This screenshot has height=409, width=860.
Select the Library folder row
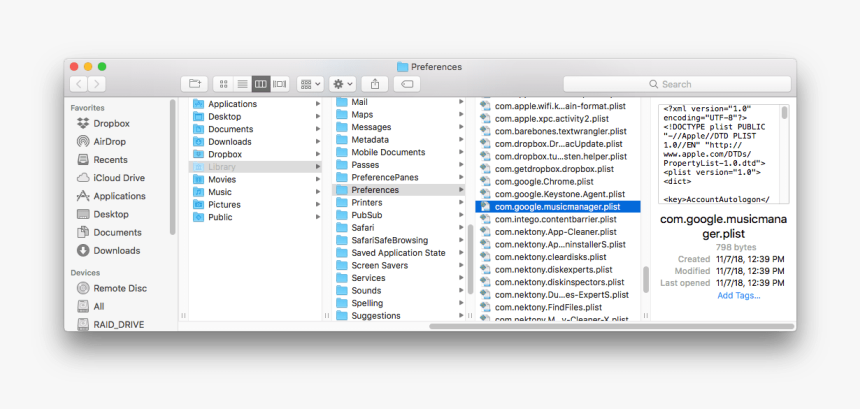pyautogui.click(x=256, y=167)
